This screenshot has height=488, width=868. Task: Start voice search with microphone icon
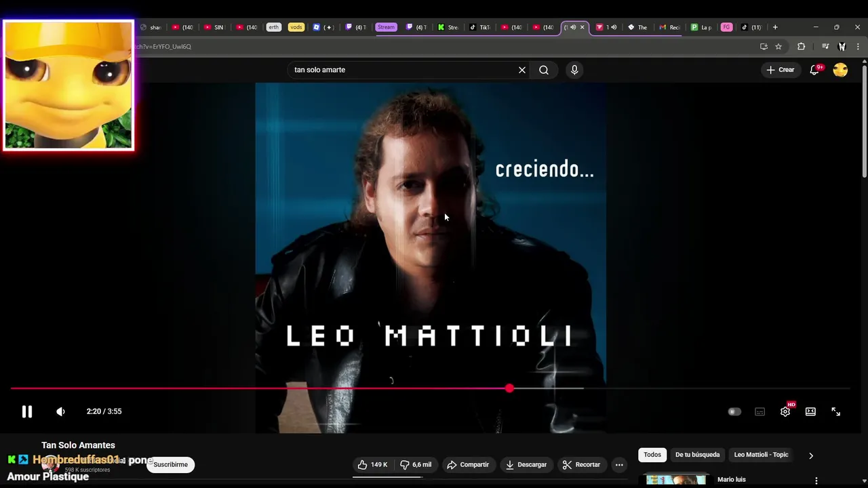coord(574,70)
